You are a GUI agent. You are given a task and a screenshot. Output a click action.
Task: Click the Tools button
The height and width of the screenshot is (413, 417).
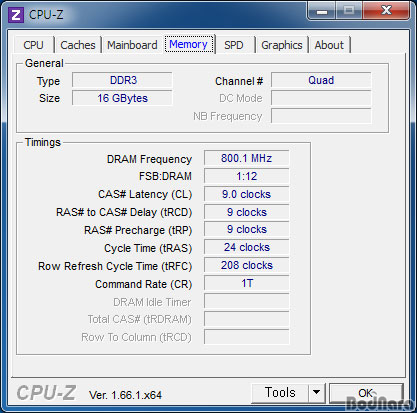(280, 392)
